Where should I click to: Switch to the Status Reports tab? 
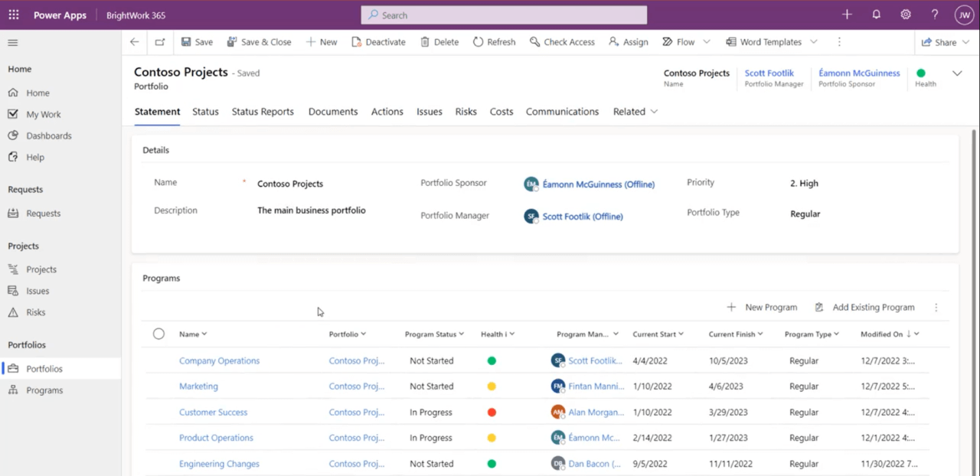[263, 112]
